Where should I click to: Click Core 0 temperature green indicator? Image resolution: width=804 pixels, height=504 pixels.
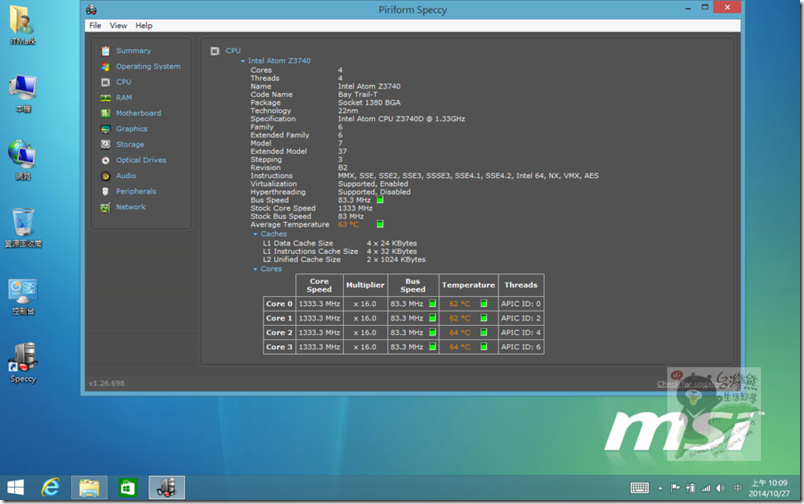[x=484, y=304]
